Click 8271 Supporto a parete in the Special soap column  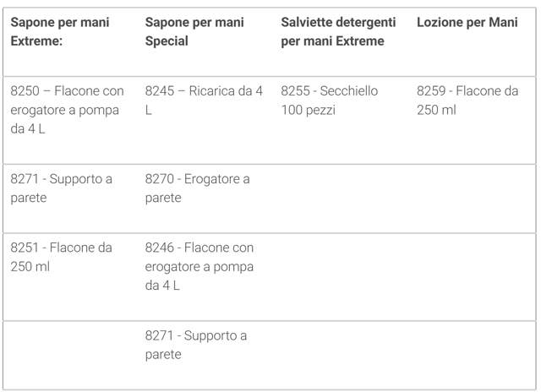pos(195,345)
